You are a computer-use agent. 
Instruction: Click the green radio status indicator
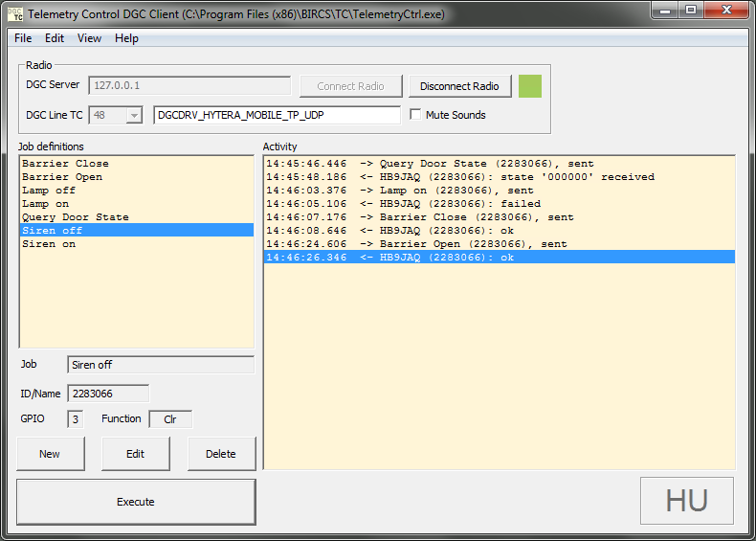tap(530, 86)
